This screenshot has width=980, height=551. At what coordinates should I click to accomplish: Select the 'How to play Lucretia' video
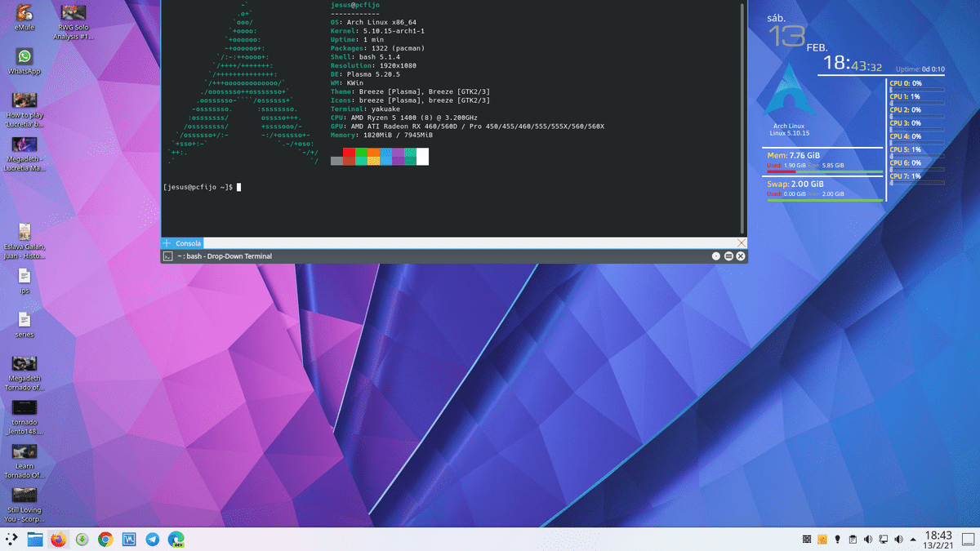pos(24,108)
